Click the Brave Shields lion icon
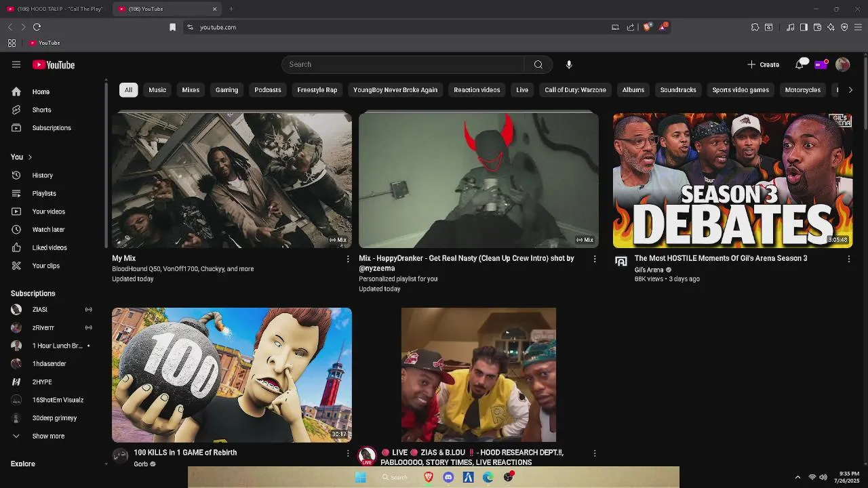 (x=647, y=27)
